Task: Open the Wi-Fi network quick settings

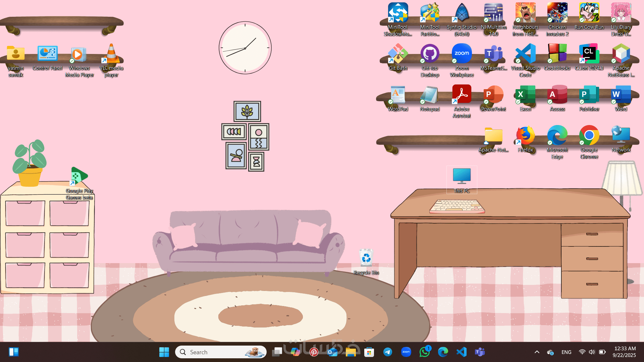Action: coord(582,352)
